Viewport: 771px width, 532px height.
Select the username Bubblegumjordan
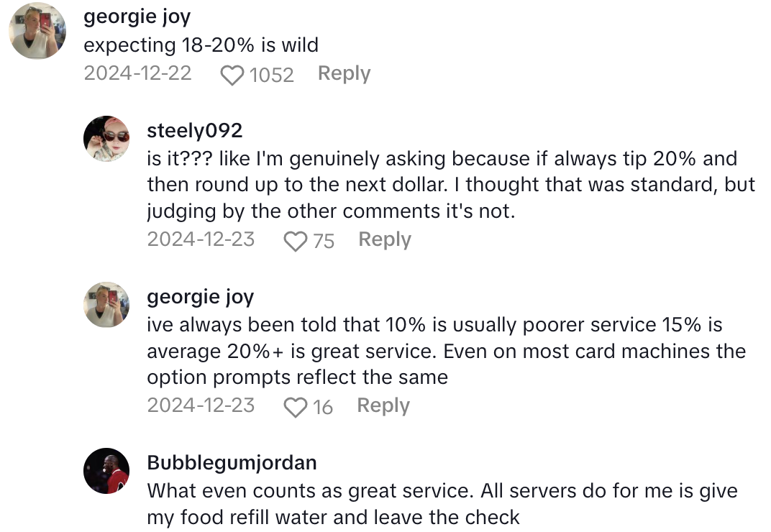[231, 463]
